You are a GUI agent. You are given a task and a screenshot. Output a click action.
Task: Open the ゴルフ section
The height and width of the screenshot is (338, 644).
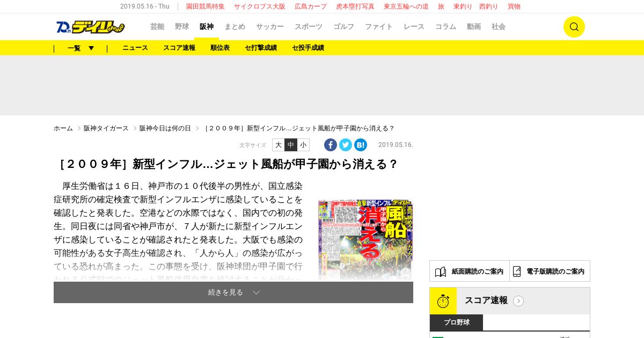click(344, 26)
